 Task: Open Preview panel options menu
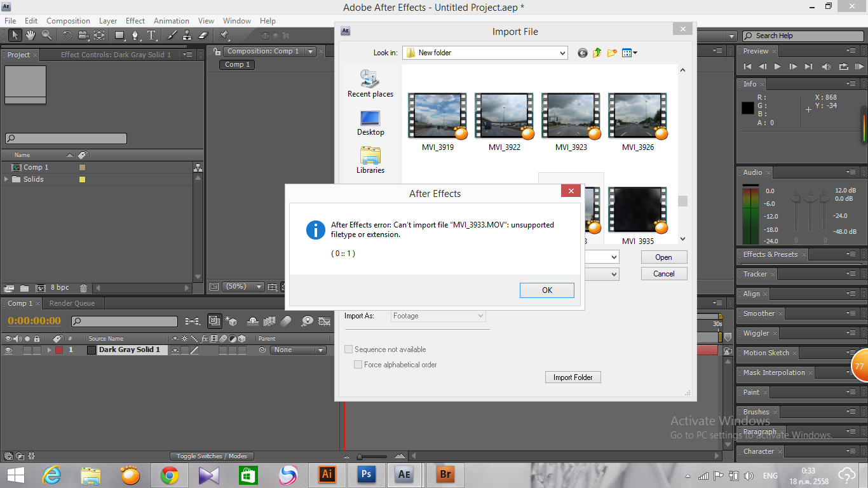pos(851,51)
